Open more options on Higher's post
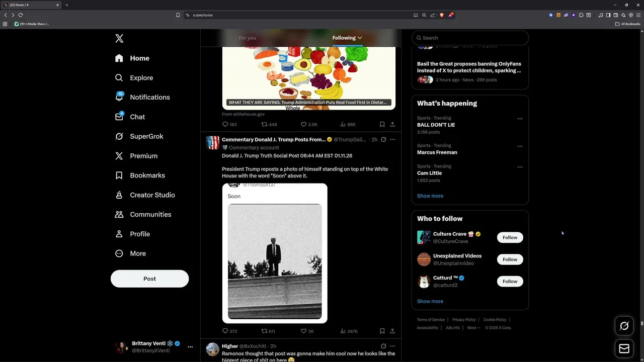Screen dimensions: 644x362 (x=392, y=346)
